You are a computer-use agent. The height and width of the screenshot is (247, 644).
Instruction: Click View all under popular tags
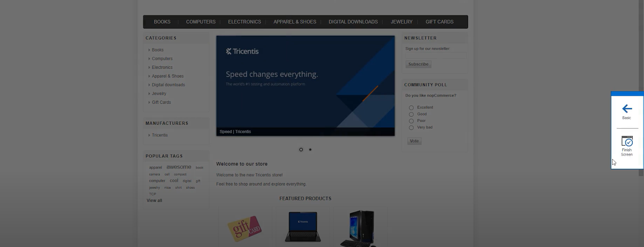pyautogui.click(x=154, y=200)
